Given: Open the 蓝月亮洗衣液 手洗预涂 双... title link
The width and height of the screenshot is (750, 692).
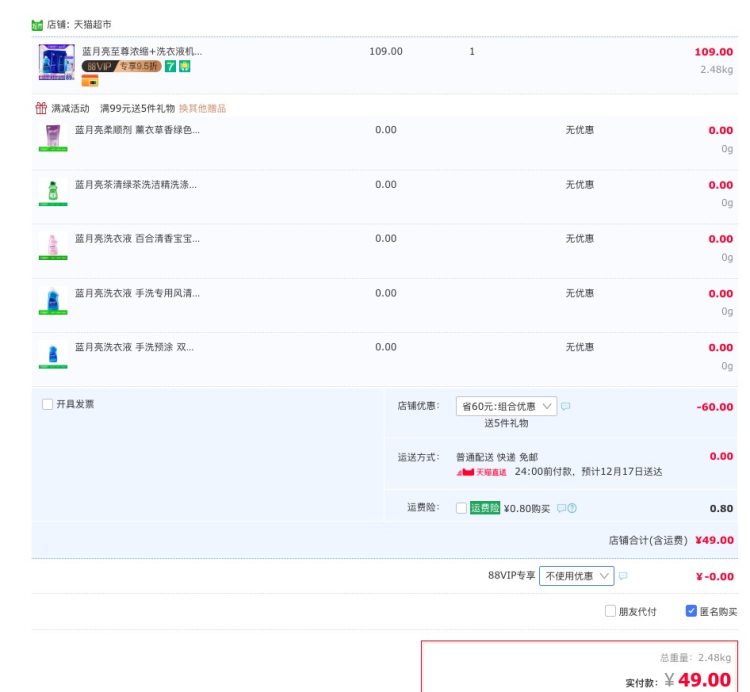Looking at the screenshot, I should pyautogui.click(x=134, y=347).
